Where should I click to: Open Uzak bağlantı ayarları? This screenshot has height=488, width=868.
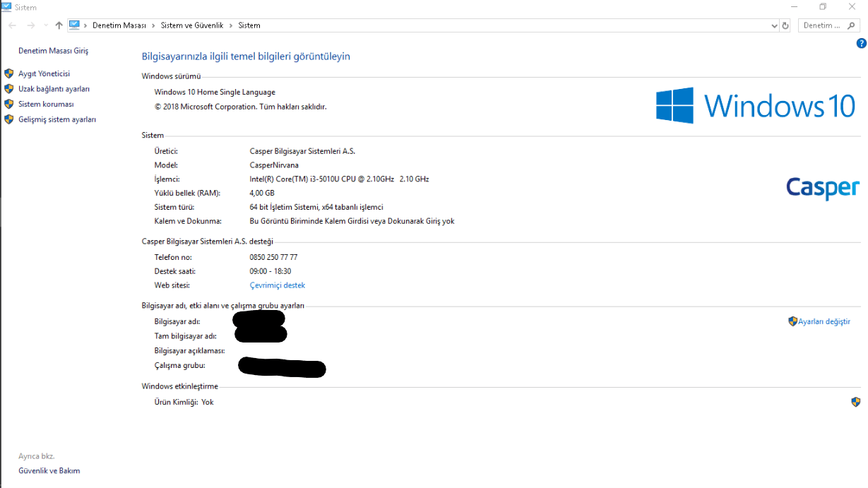(x=54, y=89)
